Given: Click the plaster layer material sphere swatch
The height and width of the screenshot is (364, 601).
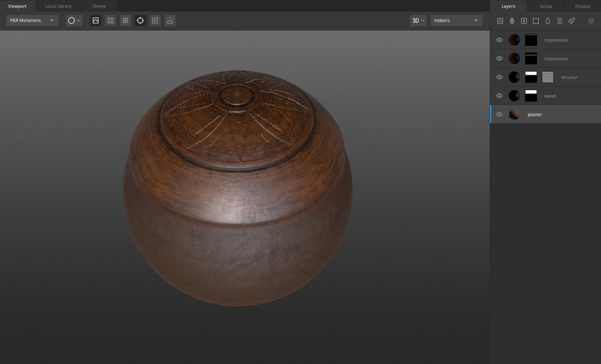Looking at the screenshot, I should 514,114.
